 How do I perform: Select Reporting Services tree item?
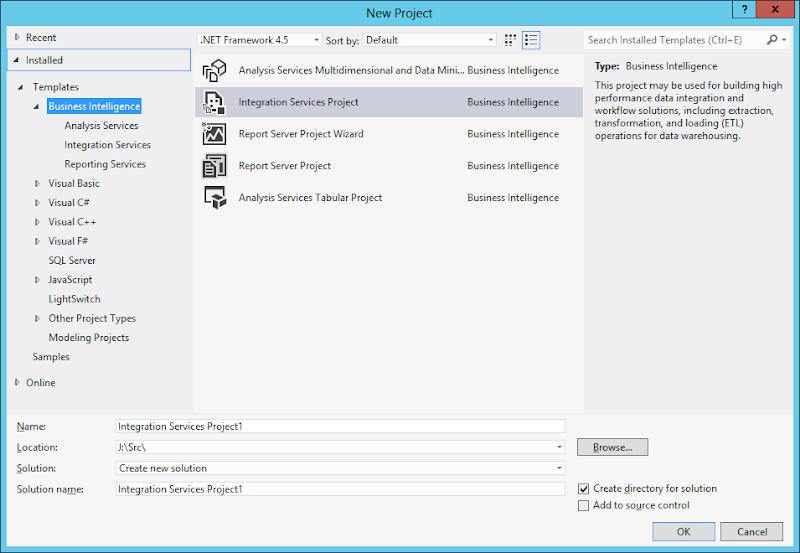(105, 164)
